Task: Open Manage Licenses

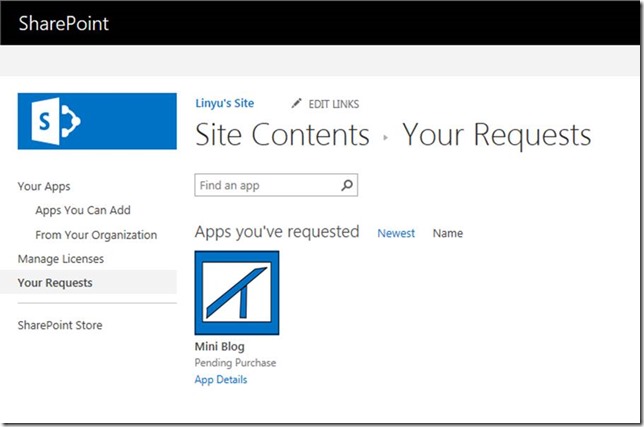Action: [x=61, y=259]
